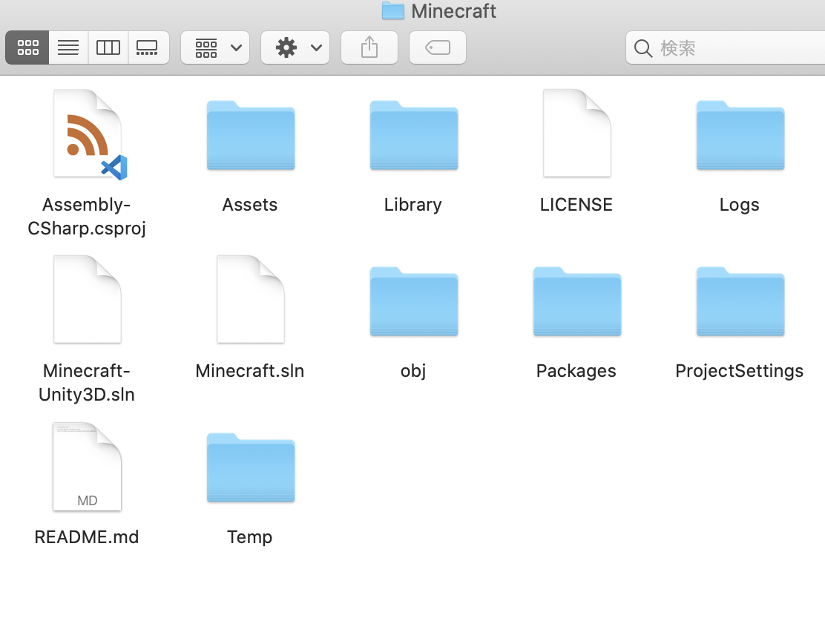
Task: Click the Minecraft-Unity3D.sln file name
Action: pyautogui.click(x=87, y=383)
